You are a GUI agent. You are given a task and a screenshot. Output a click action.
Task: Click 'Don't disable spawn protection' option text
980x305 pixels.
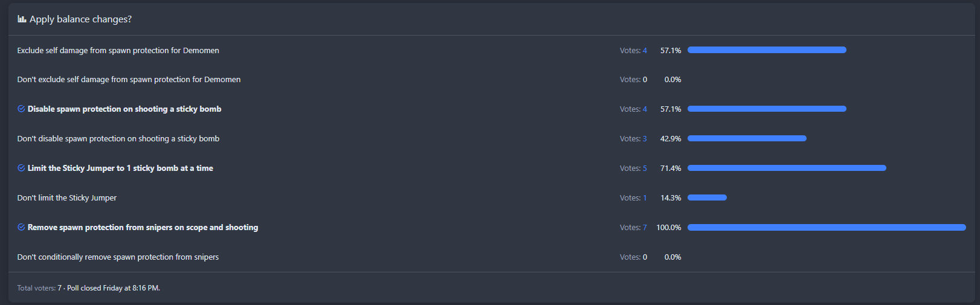point(118,139)
